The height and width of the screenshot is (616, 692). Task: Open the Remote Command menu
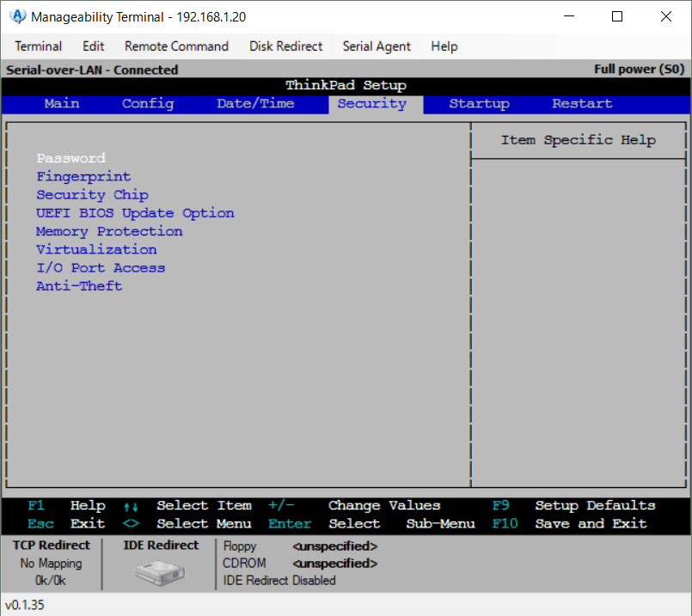coord(176,46)
